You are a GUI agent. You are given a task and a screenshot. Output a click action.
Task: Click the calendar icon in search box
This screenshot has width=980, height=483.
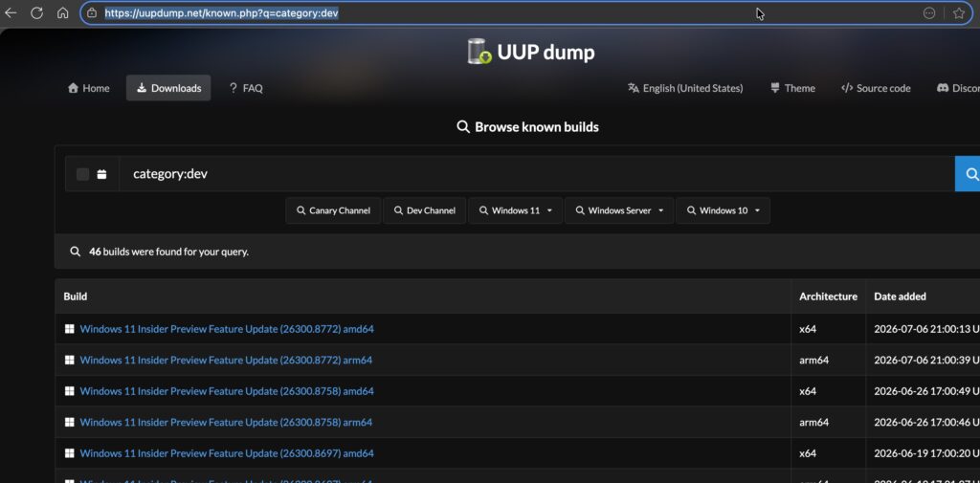tap(101, 174)
